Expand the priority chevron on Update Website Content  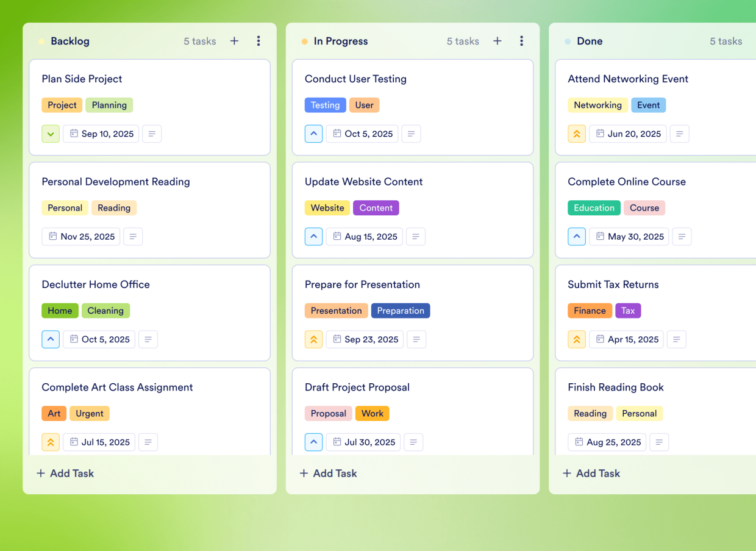point(313,236)
